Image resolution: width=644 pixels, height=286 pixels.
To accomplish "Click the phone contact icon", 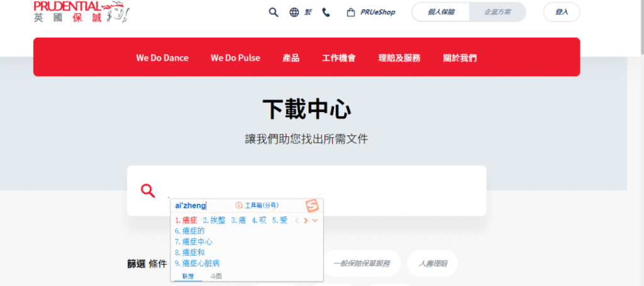I will pos(326,13).
